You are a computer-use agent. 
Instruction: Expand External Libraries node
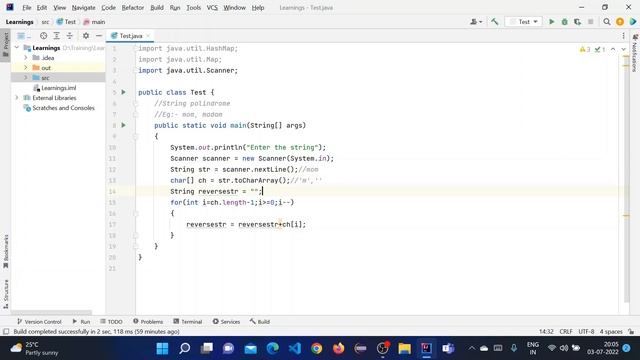tap(17, 98)
